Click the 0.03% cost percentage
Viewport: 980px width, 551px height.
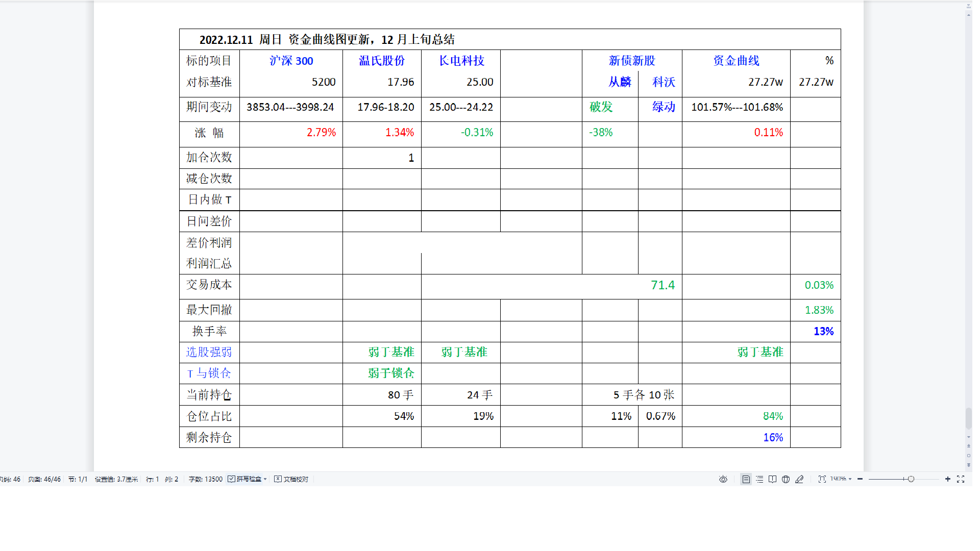819,285
